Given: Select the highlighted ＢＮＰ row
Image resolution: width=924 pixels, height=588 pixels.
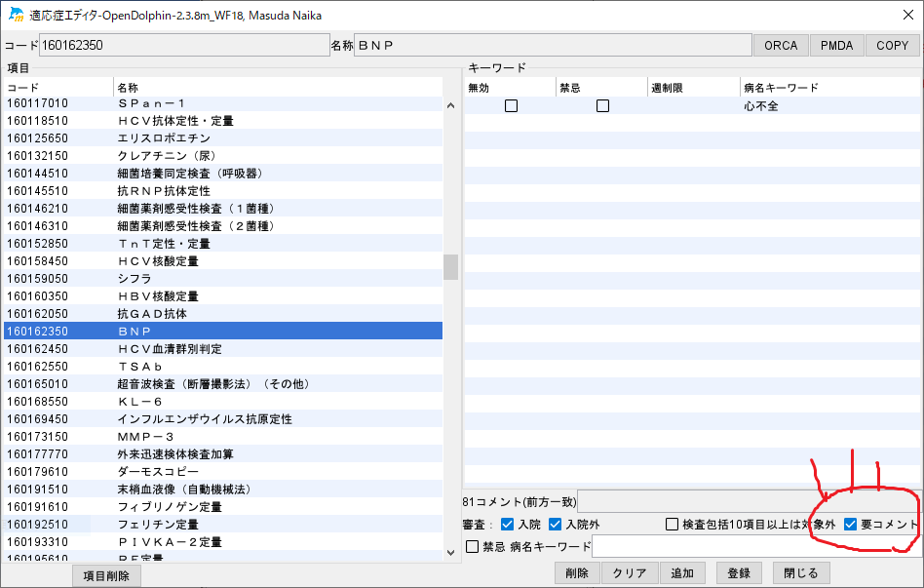Looking at the screenshot, I should click(223, 332).
